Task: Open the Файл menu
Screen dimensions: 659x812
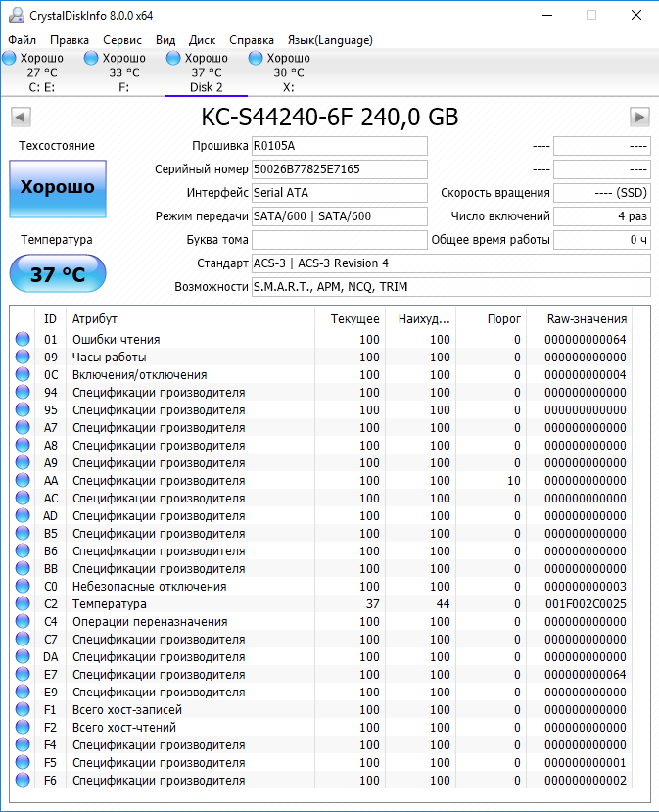Action: pyautogui.click(x=23, y=40)
